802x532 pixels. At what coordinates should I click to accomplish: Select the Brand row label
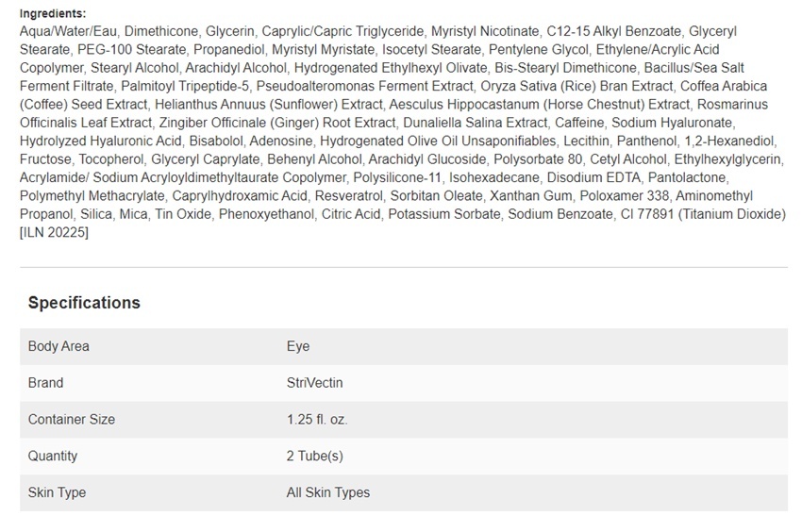pos(45,383)
